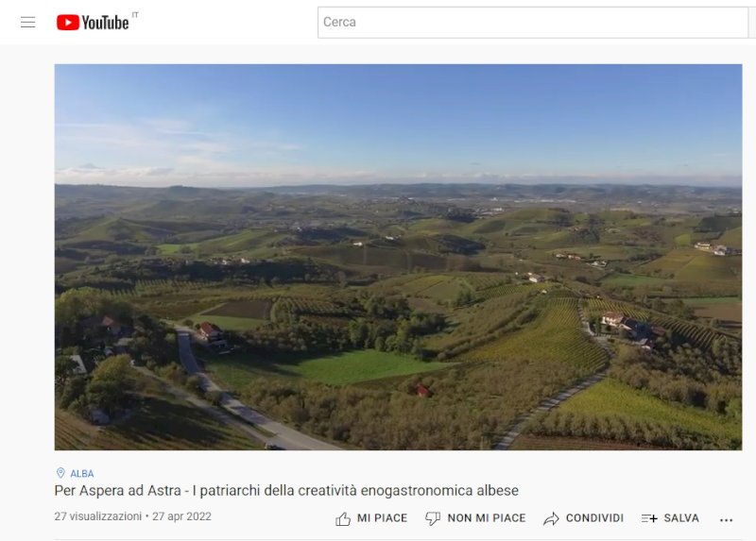This screenshot has height=541, width=756.
Task: Click the 27 apr 2022 upload date
Action: (x=181, y=516)
